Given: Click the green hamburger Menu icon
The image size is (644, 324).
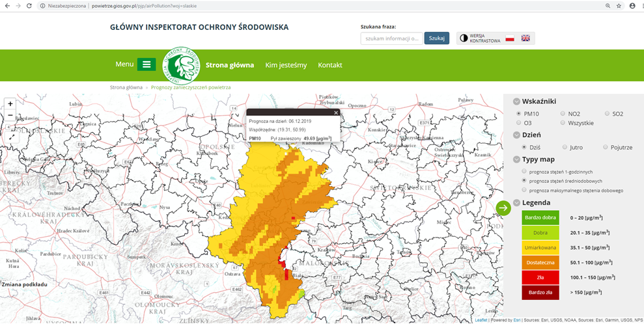Looking at the screenshot, I should point(147,64).
